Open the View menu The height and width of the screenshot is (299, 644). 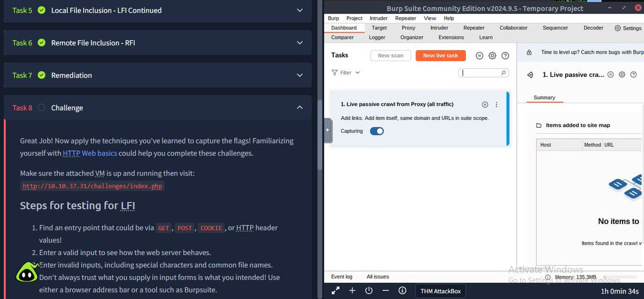430,18
